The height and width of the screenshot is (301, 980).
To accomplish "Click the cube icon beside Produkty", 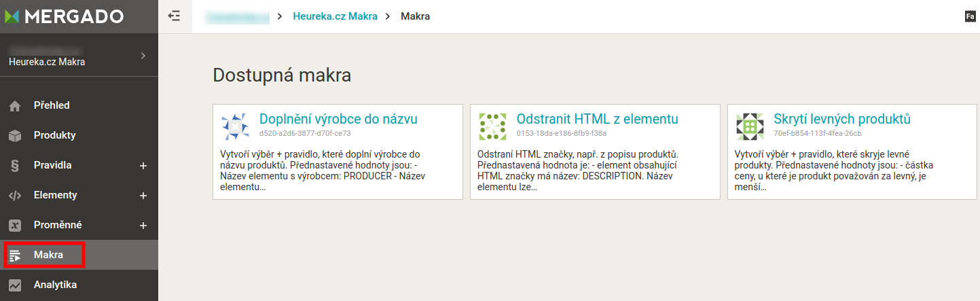I will click(x=15, y=136).
